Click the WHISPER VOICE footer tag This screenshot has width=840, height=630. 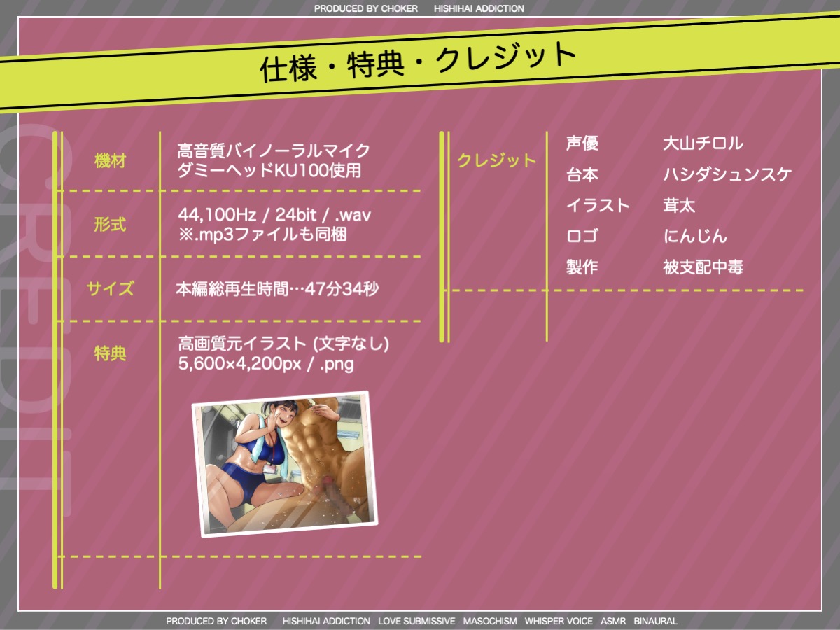(559, 621)
